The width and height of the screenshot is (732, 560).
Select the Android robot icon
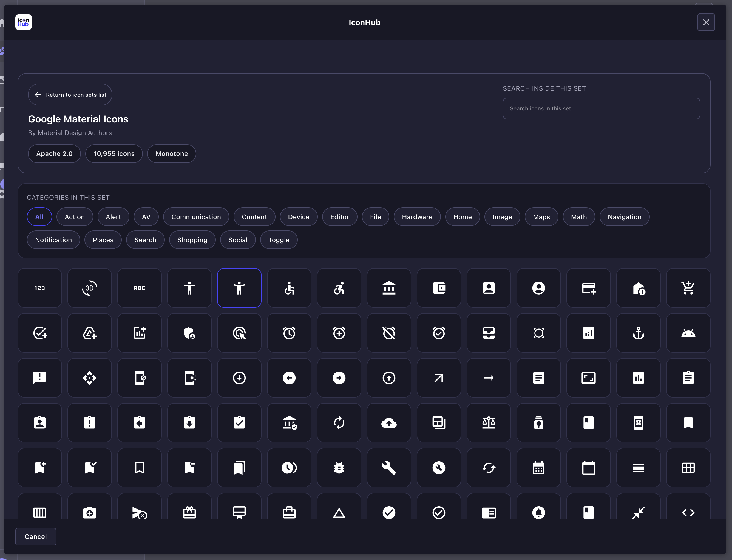point(688,333)
